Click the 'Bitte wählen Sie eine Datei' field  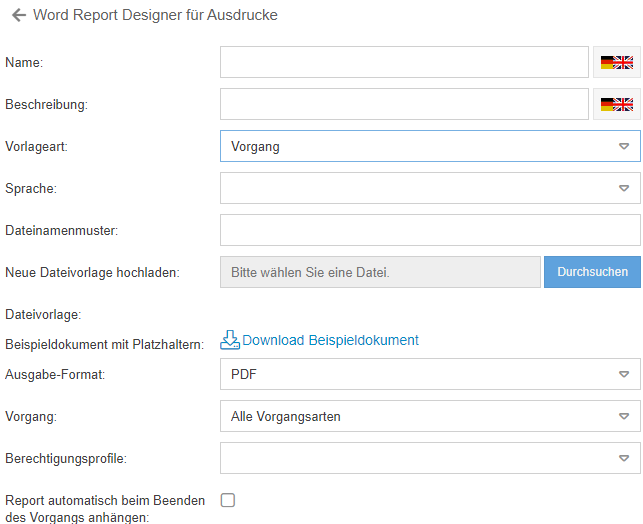(x=380, y=272)
